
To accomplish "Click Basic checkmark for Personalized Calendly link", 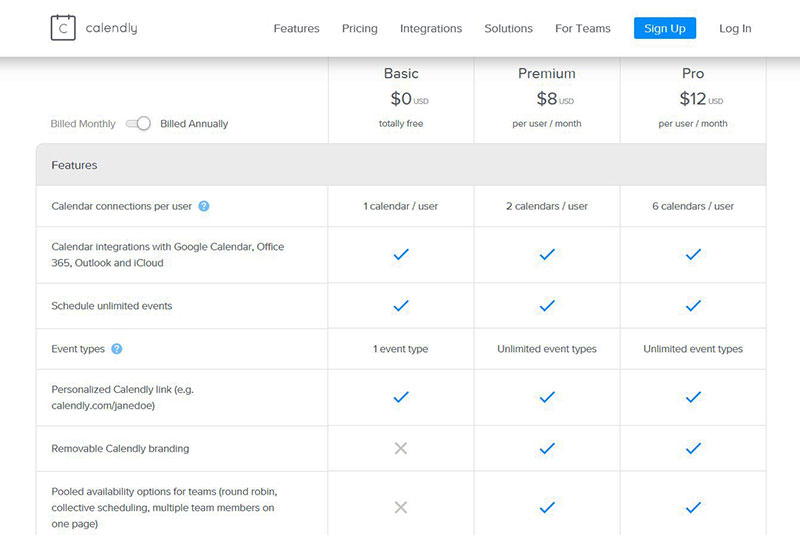I will click(x=401, y=397).
